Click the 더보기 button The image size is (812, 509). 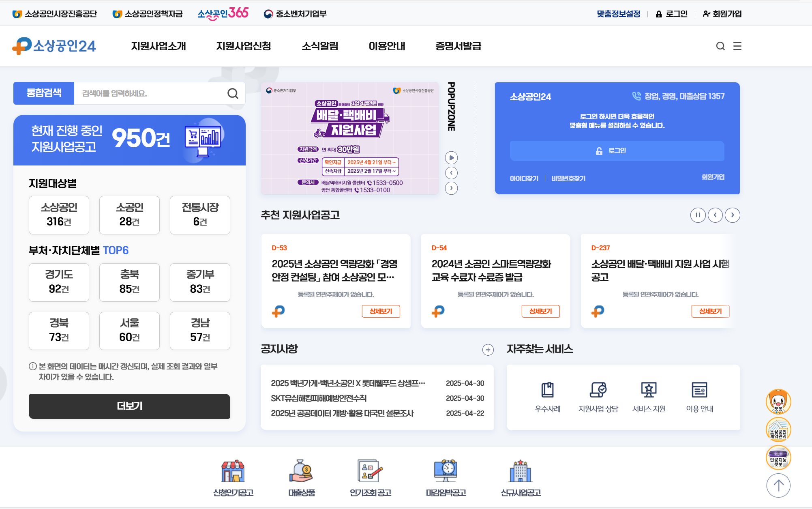point(129,406)
